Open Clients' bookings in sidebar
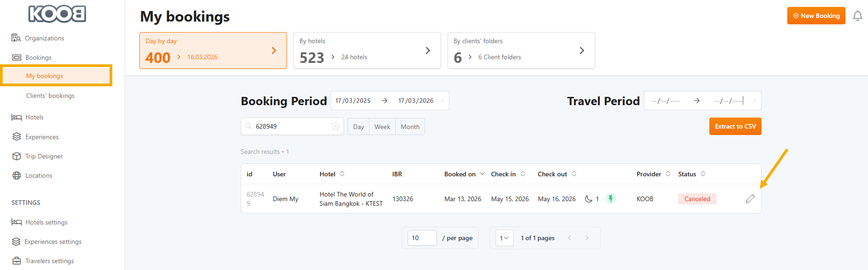 click(50, 96)
